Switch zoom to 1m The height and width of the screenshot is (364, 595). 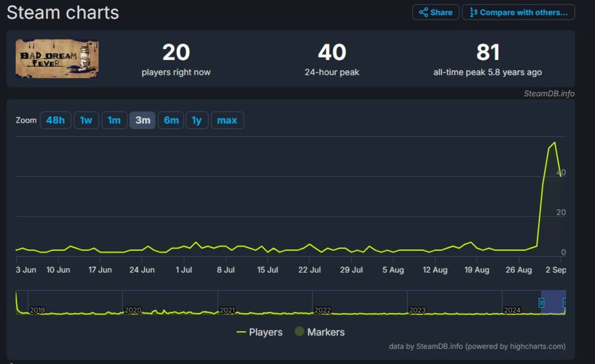coord(115,120)
